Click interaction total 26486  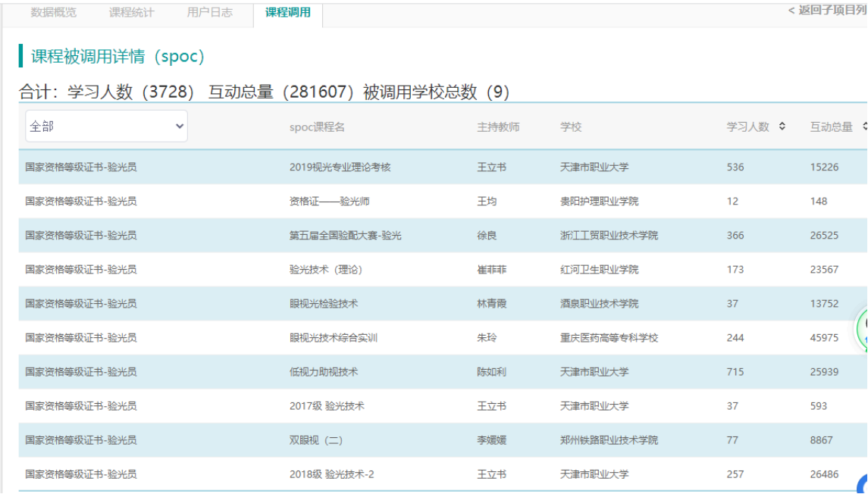click(824, 474)
